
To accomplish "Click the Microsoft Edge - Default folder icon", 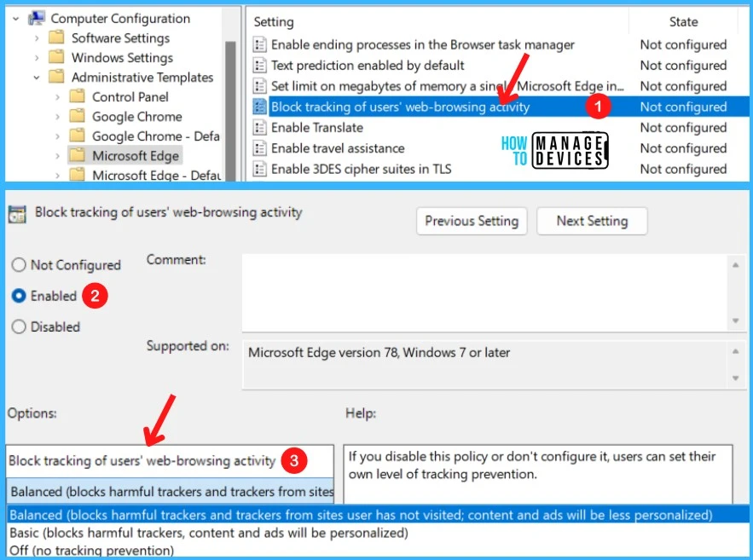I will [x=77, y=174].
